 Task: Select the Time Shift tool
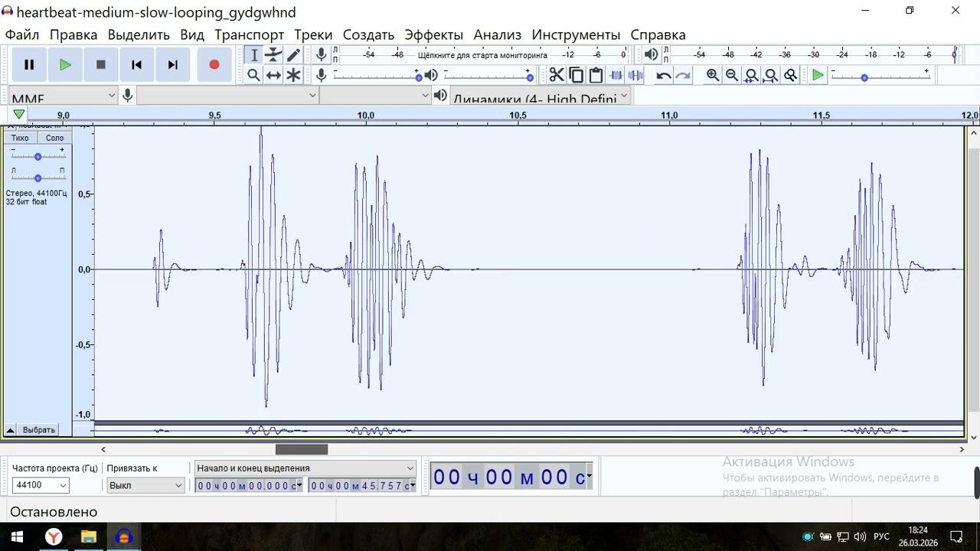click(273, 75)
